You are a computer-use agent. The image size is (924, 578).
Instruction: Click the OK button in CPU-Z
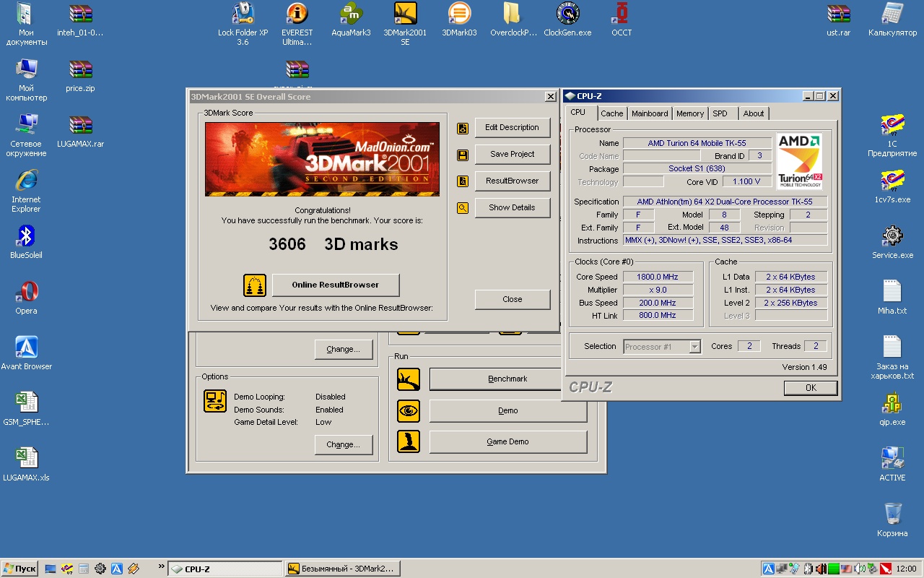point(811,388)
